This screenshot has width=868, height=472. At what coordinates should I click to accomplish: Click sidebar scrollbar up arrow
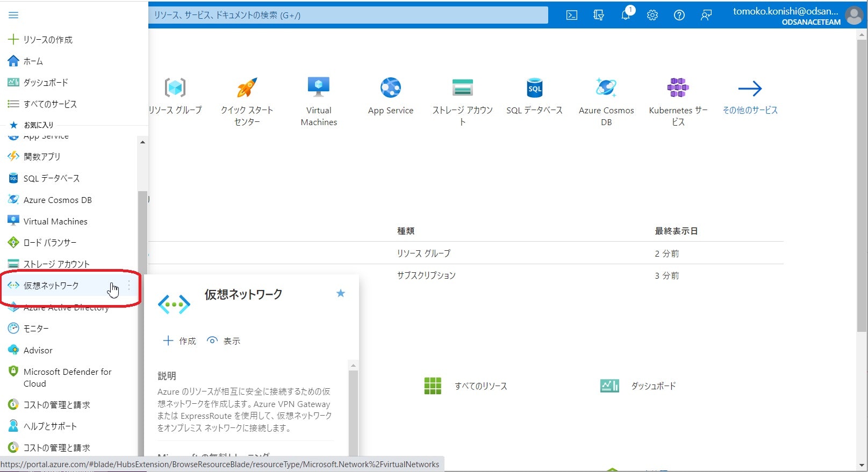click(x=142, y=142)
